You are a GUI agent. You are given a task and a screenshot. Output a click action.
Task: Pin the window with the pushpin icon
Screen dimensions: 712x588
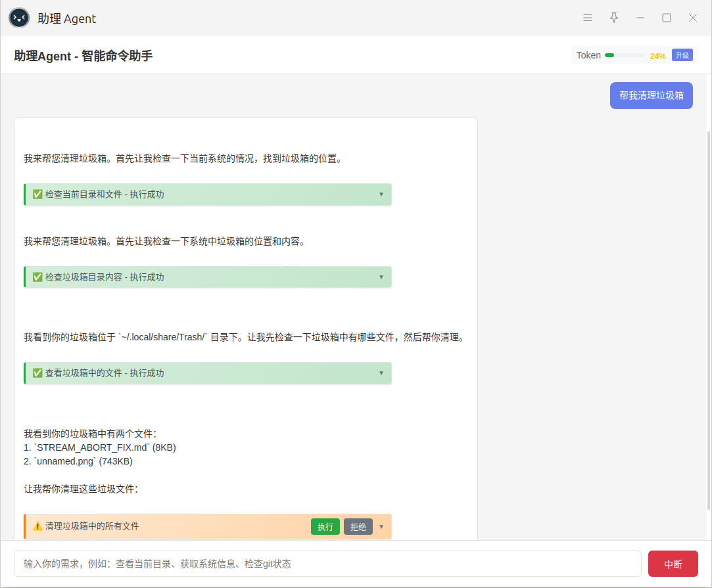click(614, 18)
